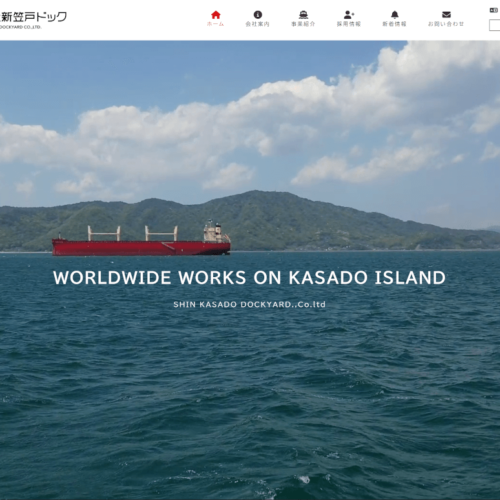Click the 新笠戸ドック company logo
The image size is (500, 500).
(x=33, y=20)
